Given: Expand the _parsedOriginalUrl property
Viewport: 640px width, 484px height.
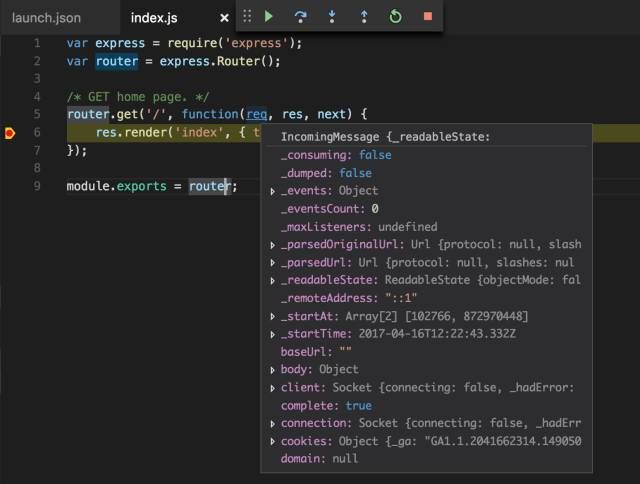Looking at the screenshot, I should point(273,245).
